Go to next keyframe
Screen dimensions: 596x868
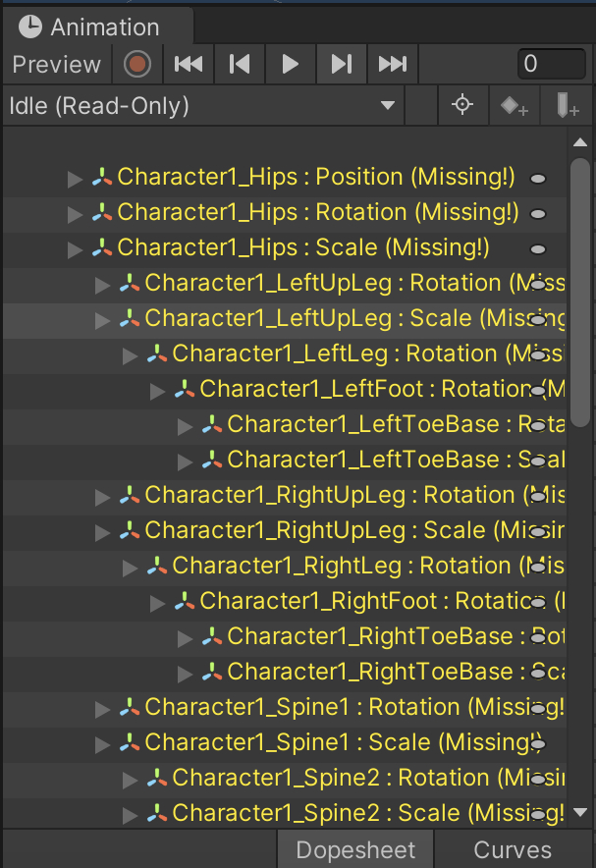[x=341, y=65]
